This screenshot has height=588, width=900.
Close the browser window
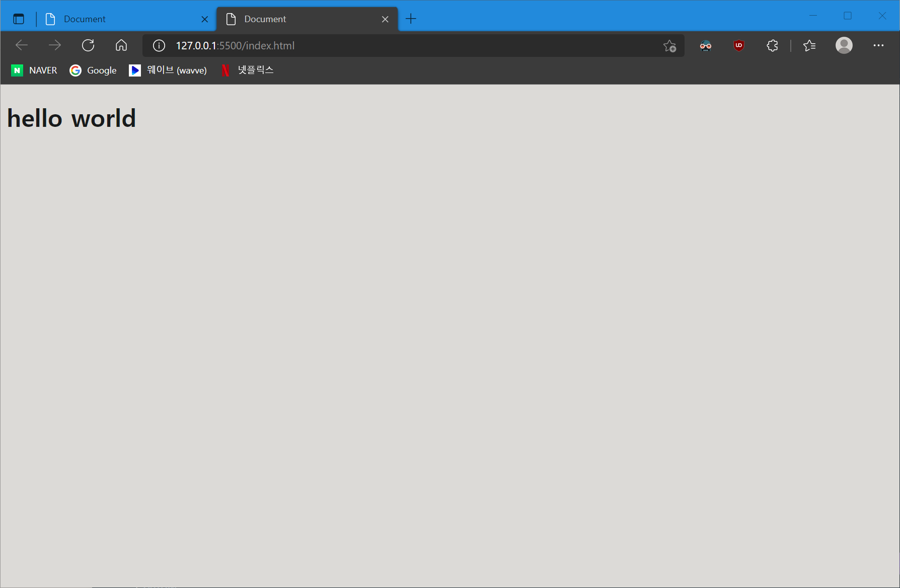pos(882,16)
